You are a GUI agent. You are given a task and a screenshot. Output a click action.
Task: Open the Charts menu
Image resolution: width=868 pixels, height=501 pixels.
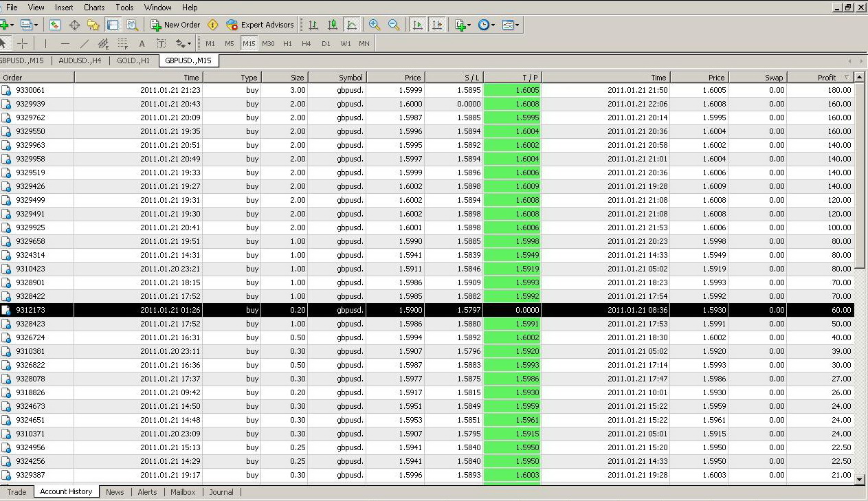pyautogui.click(x=94, y=8)
